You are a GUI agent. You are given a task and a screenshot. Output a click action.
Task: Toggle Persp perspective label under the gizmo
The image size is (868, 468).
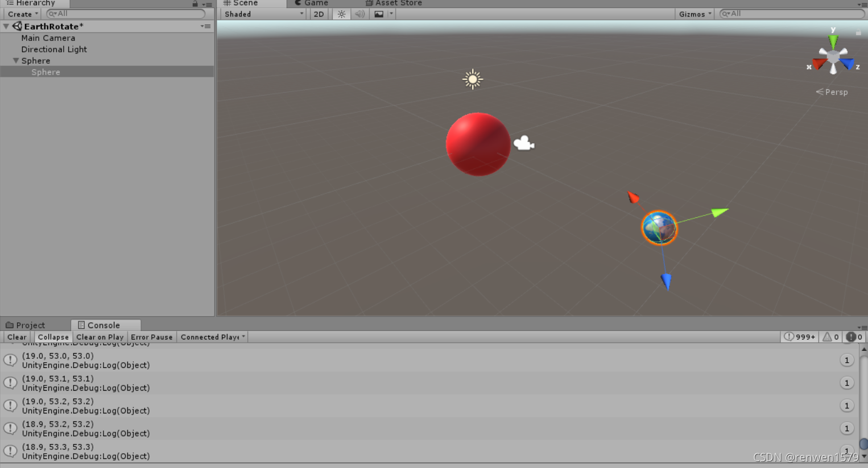point(832,92)
